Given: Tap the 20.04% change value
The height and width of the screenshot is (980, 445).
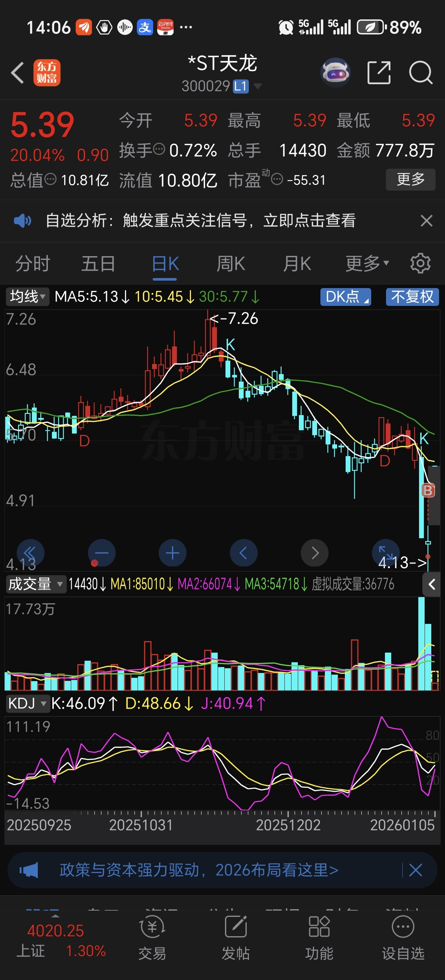Looking at the screenshot, I should [37, 155].
